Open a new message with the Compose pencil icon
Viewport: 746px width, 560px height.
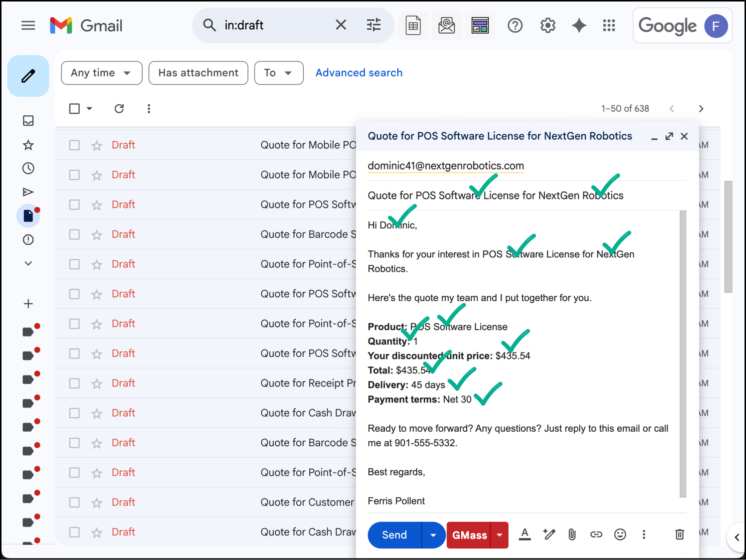tap(28, 75)
